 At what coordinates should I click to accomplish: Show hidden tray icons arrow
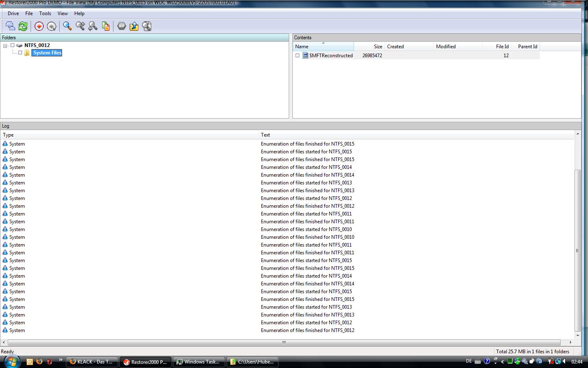click(x=503, y=361)
